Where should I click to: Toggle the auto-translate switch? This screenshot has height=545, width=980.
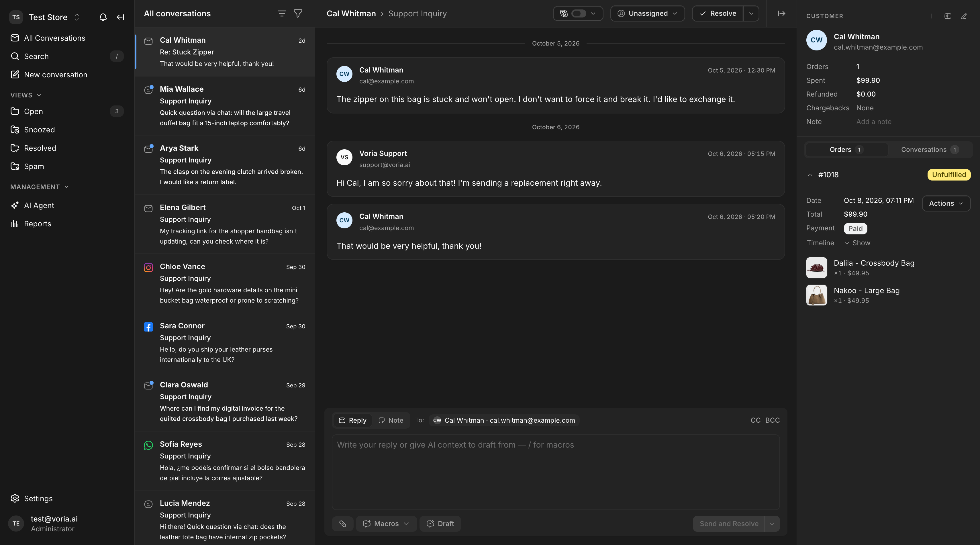[578, 14]
